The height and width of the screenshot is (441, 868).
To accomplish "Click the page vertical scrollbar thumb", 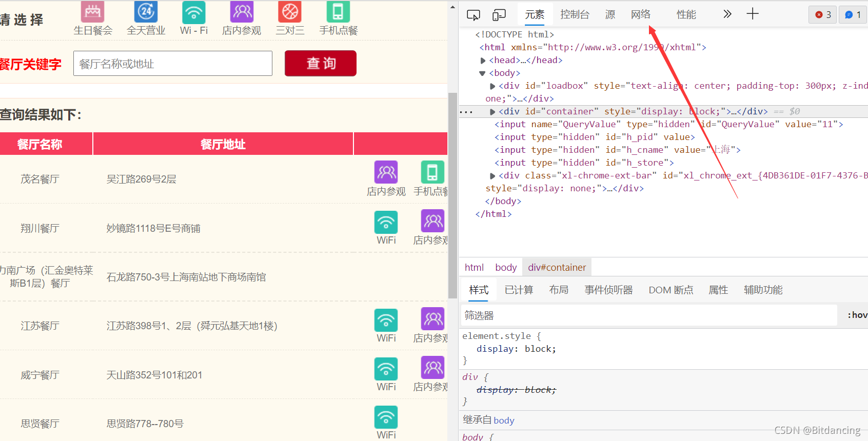I will click(x=452, y=195).
